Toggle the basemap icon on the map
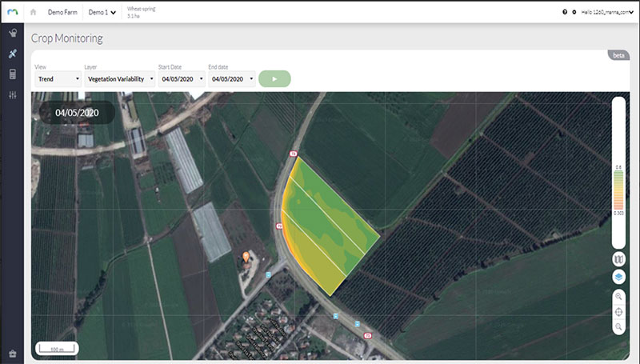Screen dimensions: 640x364 click(x=618, y=259)
